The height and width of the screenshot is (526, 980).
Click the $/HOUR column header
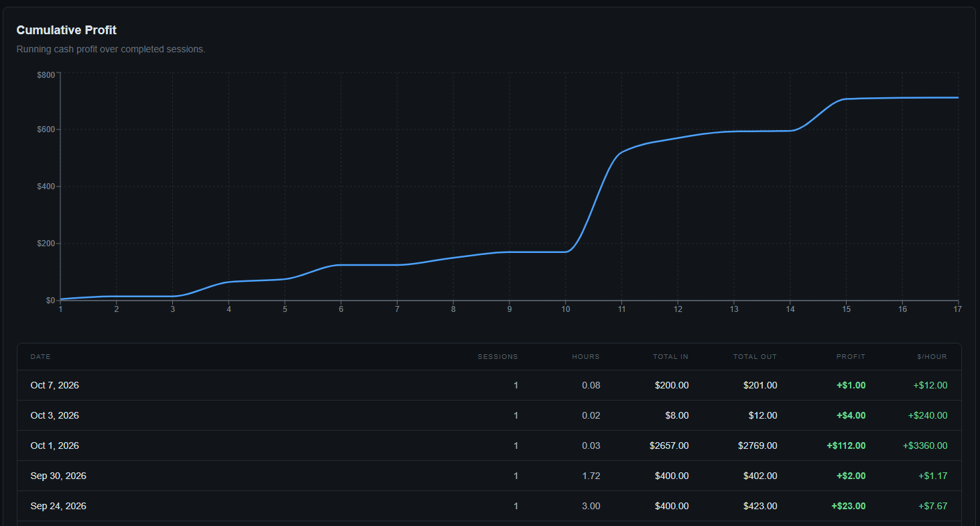click(932, 357)
